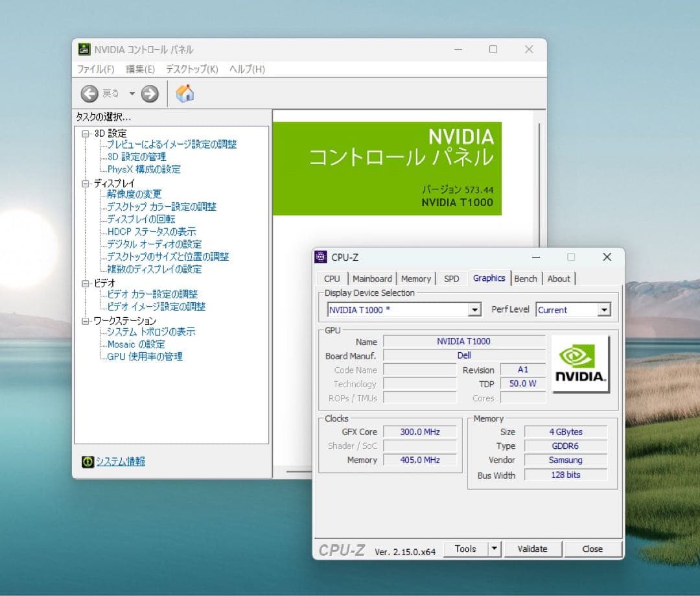Select Mosaic の設定
Screen dimensions: 700x596
[136, 344]
